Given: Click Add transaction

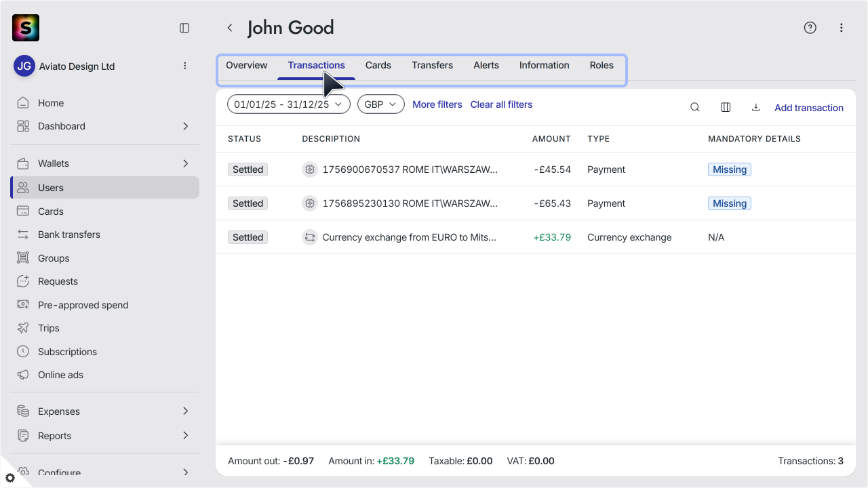Looking at the screenshot, I should [x=809, y=108].
